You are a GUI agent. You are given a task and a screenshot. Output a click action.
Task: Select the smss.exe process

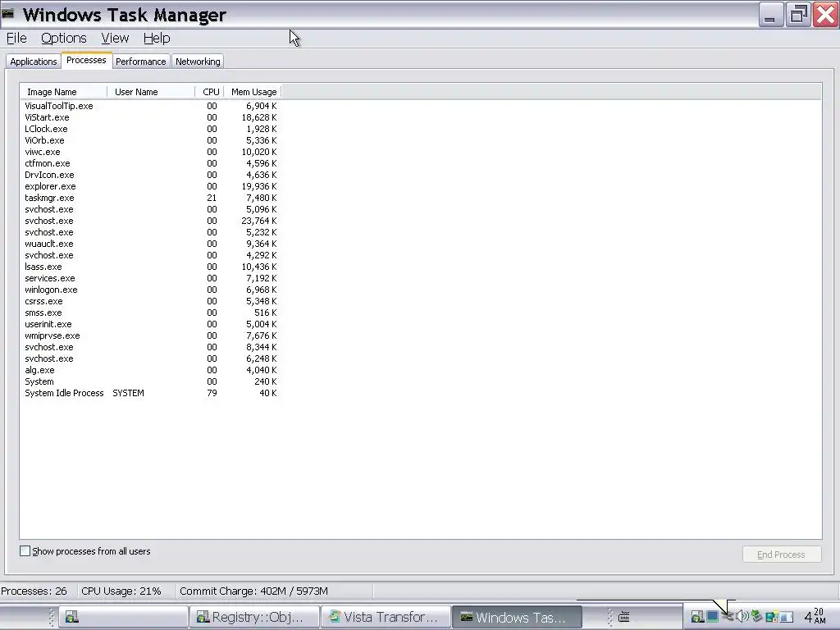point(151,313)
